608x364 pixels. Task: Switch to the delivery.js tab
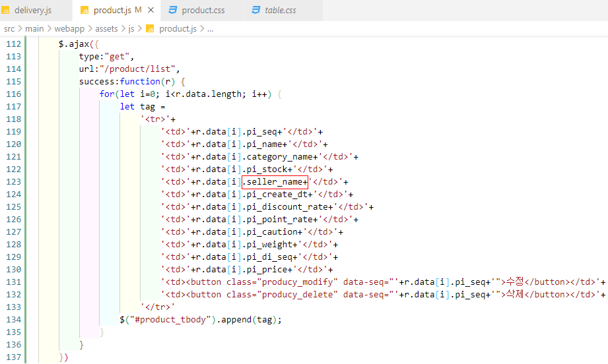[x=32, y=11]
